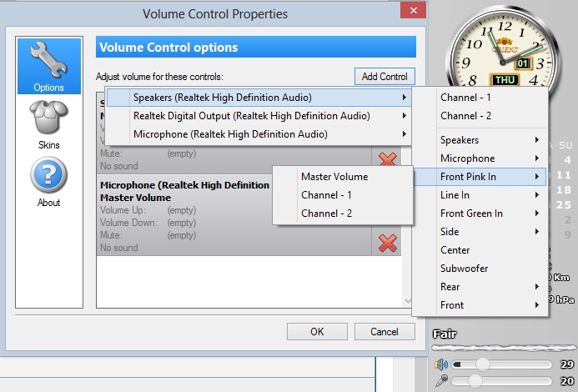The image size is (578, 392).
Task: Remove Microphone control with red X
Action: point(387,243)
